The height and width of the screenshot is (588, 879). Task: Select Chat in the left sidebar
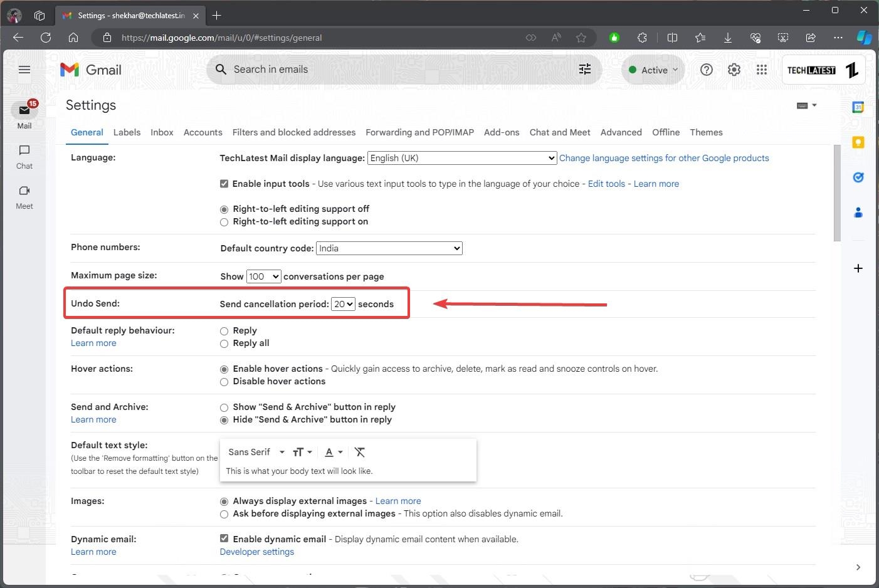[x=24, y=157]
